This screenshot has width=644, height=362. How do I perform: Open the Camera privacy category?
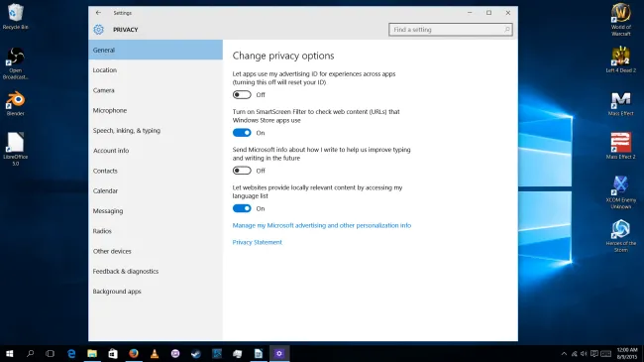(156, 90)
